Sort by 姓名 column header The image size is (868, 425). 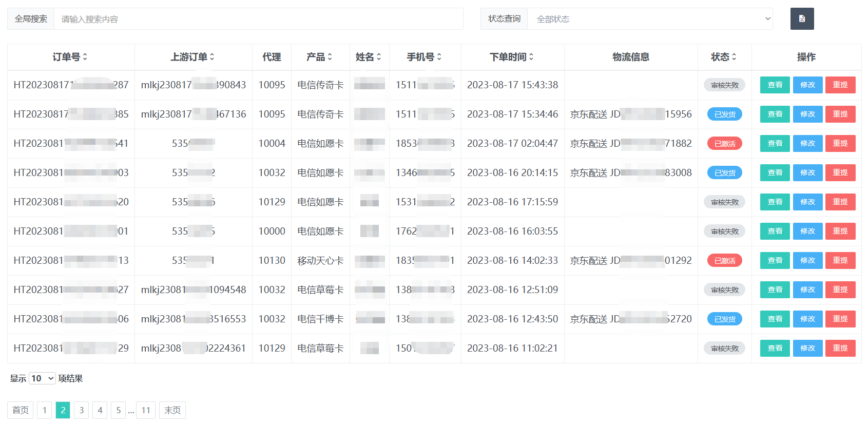pos(369,57)
